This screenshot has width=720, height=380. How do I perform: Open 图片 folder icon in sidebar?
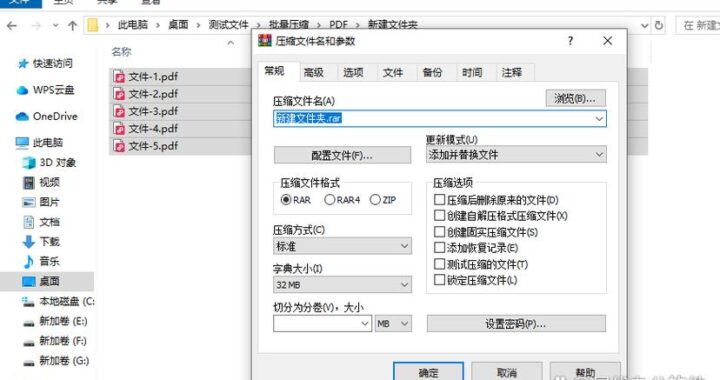pyautogui.click(x=28, y=202)
